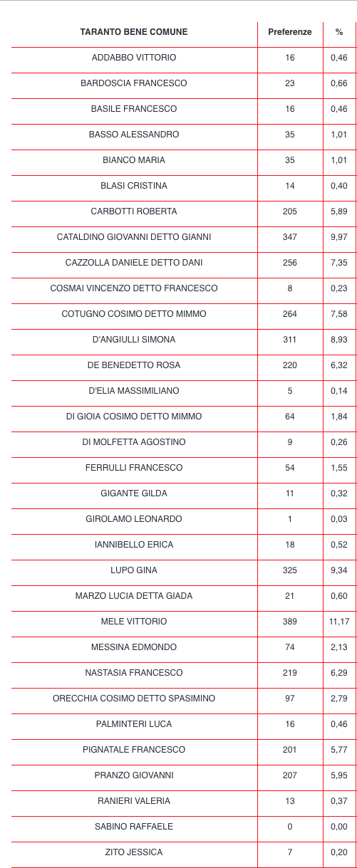Screen dimensions: 357x868
Task: Click PRANZO GIOVANNI name
Action: pos(134,775)
